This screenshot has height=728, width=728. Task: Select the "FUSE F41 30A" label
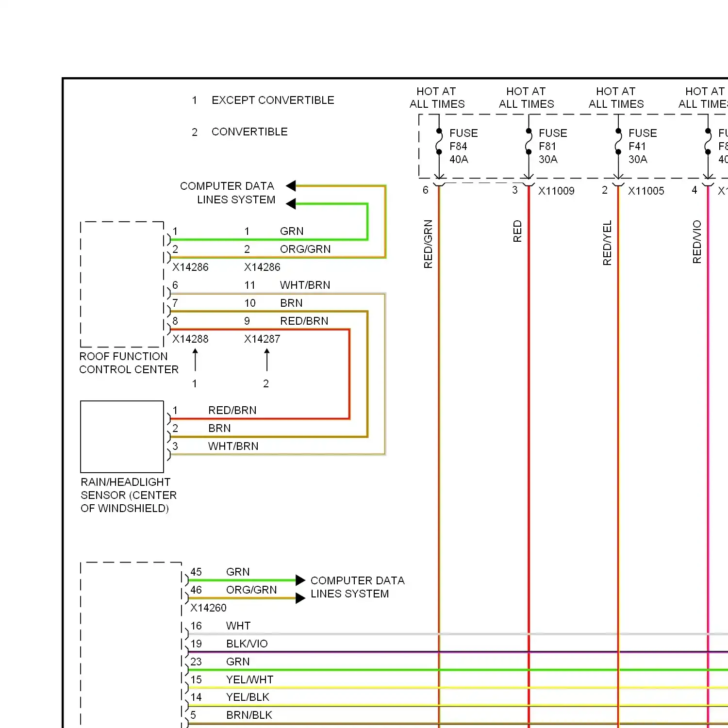point(643,146)
